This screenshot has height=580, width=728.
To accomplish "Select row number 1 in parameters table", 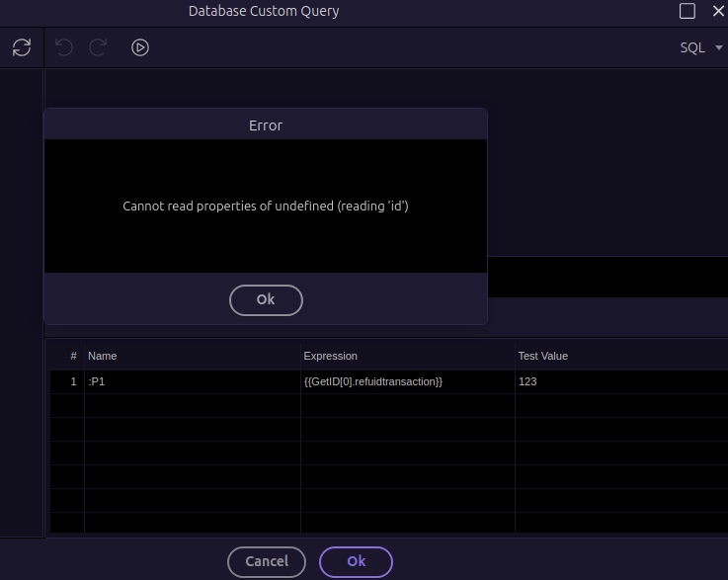I will pos(67,381).
